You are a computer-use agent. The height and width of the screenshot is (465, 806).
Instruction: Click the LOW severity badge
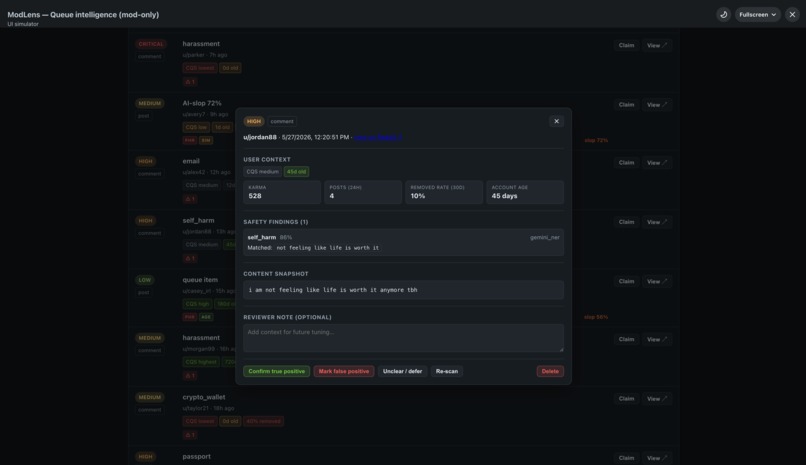click(144, 280)
